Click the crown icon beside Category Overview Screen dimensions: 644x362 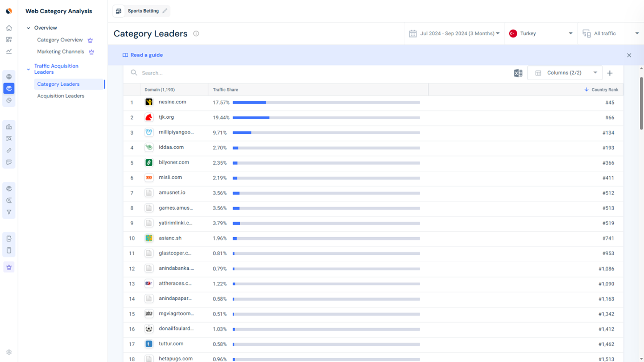click(x=90, y=40)
